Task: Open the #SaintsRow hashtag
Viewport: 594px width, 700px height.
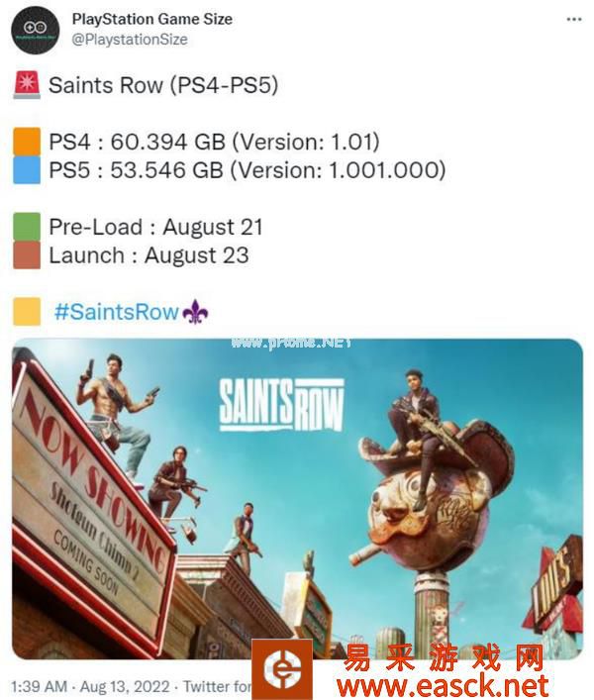Action: click(x=116, y=311)
